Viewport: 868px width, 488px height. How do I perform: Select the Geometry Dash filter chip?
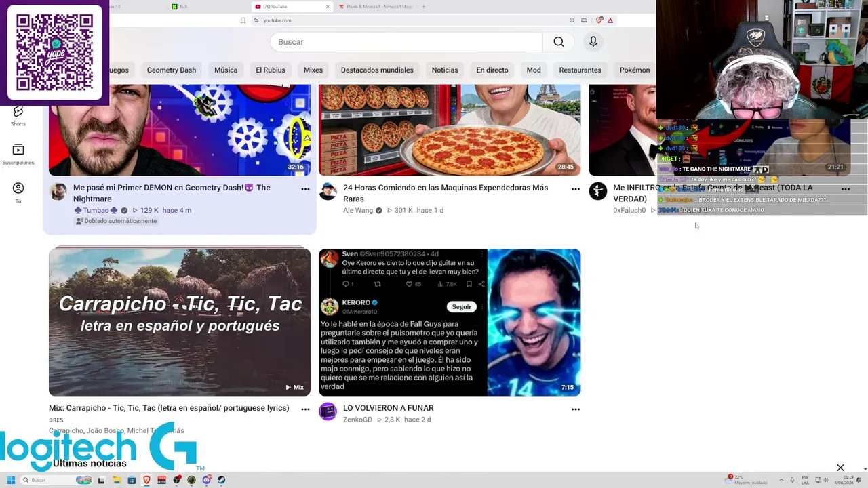coord(172,70)
